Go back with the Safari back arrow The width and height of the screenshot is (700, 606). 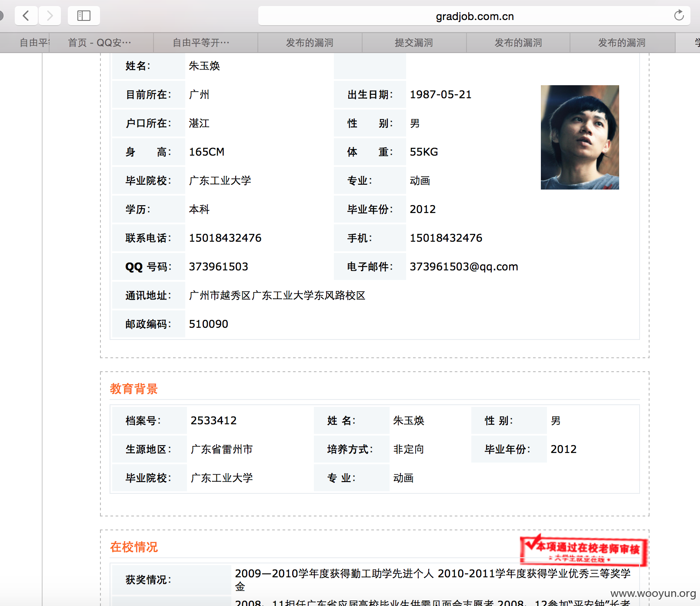coord(26,16)
